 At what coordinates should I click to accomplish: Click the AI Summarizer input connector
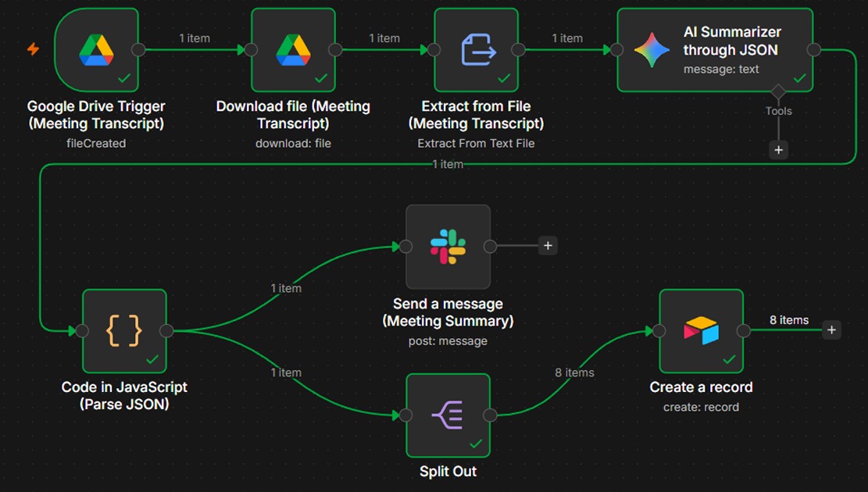click(617, 50)
